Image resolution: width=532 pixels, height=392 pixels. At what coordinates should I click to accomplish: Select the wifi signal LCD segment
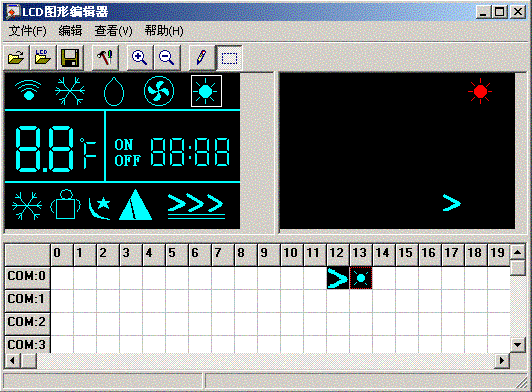point(28,90)
